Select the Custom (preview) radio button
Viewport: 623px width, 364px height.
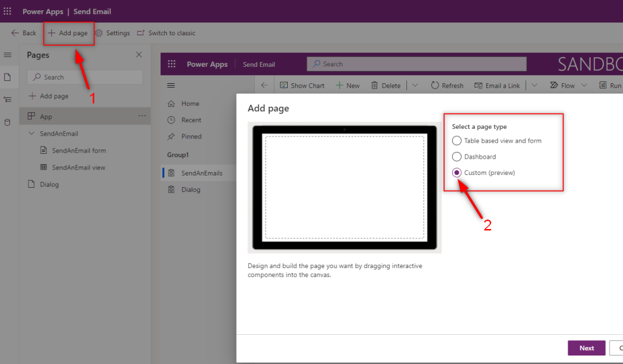[457, 173]
